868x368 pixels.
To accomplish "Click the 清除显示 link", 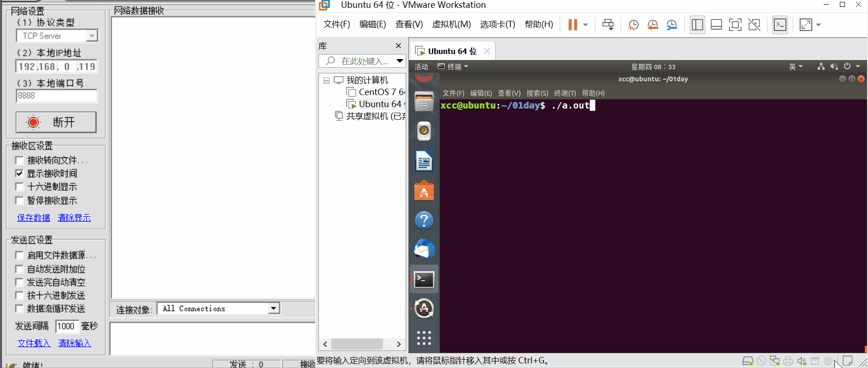I will [x=74, y=217].
